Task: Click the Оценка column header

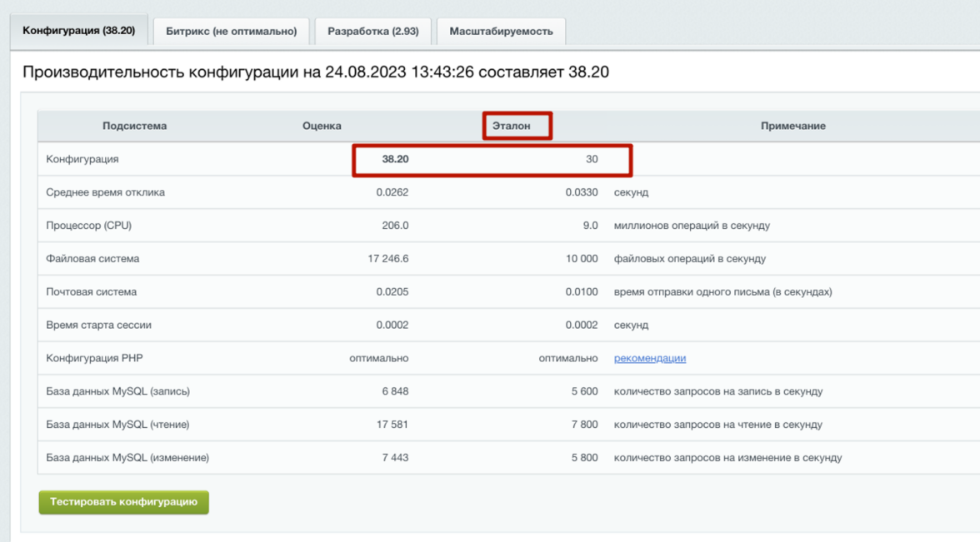Action: 322,126
